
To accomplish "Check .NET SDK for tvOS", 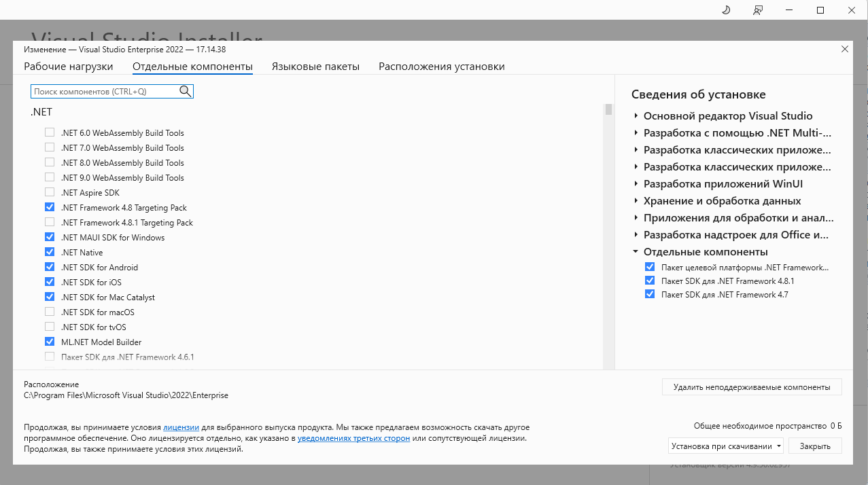I will coord(50,327).
